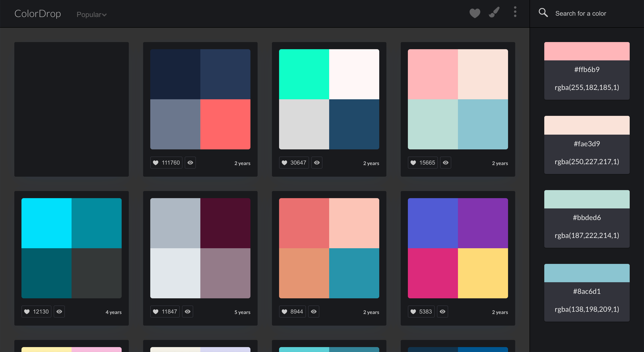
Task: Pick the orange-tan color in 8944 palette
Action: (x=304, y=273)
